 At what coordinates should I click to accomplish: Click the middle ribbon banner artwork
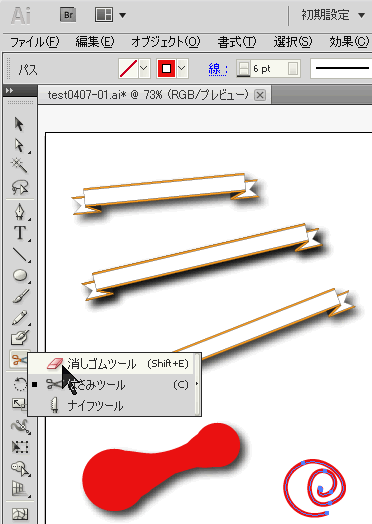point(201,261)
